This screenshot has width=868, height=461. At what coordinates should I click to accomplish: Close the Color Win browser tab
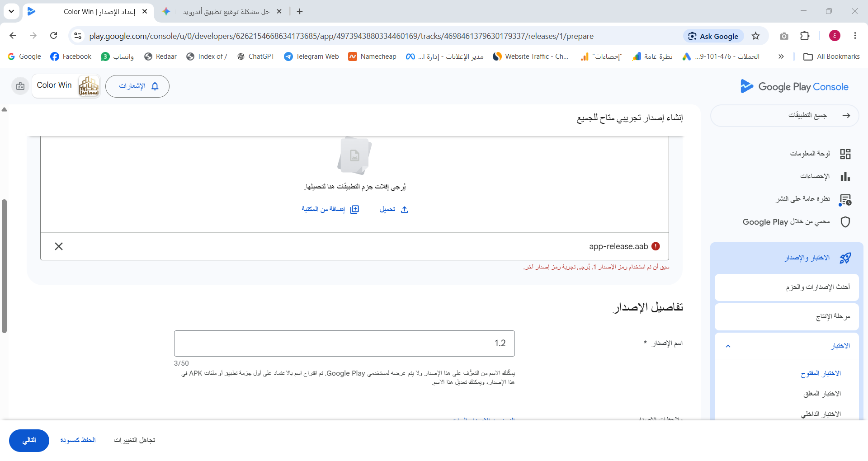[145, 12]
